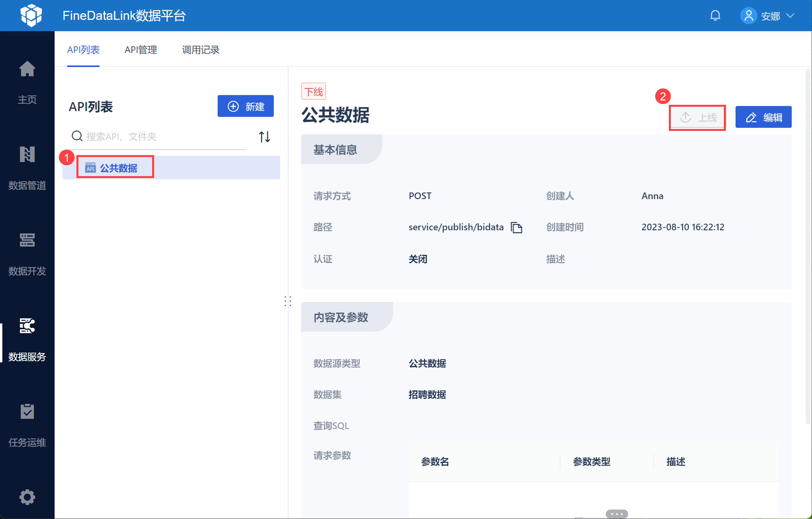Select 公共数据 API in the list

pos(118,168)
